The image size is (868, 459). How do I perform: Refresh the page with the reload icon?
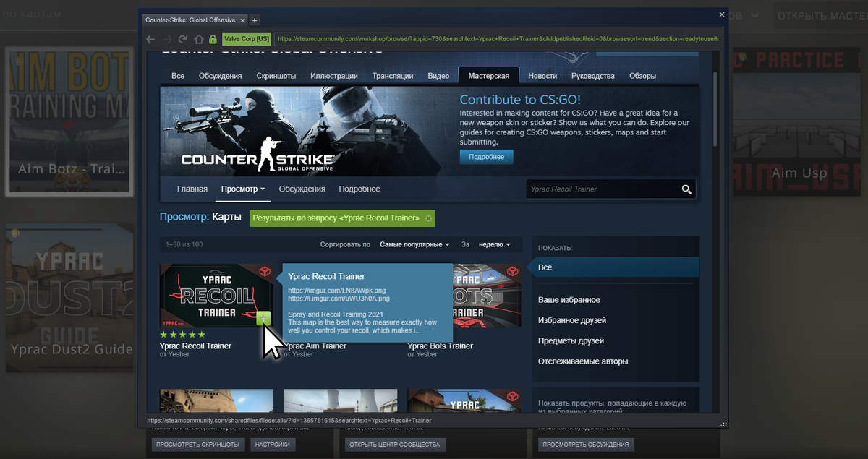tap(182, 38)
